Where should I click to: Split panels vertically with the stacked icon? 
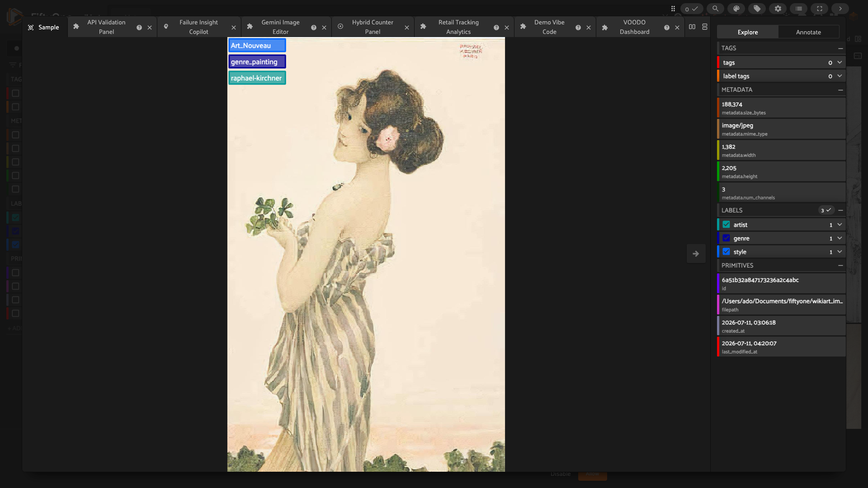pos(705,27)
